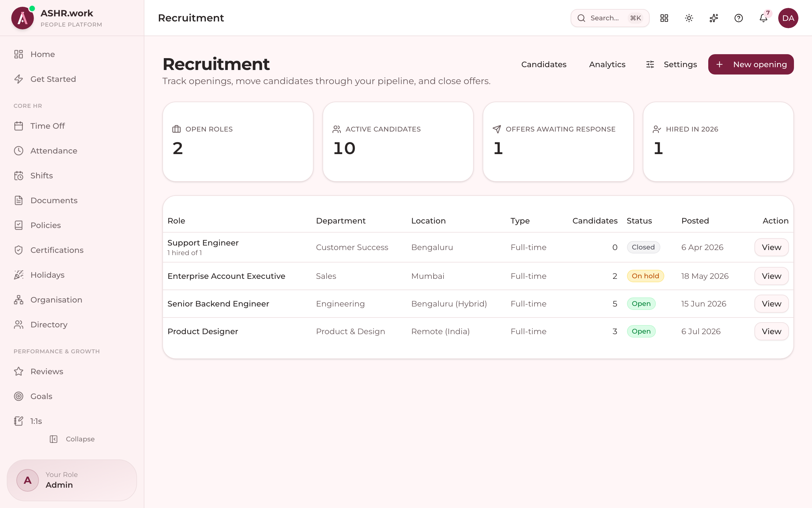Open the Candidates view

544,65
